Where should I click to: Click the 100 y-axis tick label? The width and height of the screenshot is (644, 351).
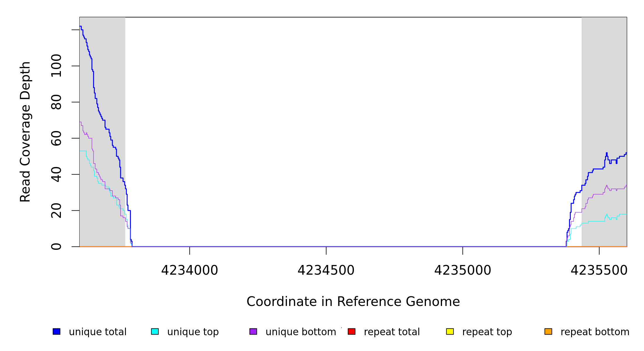[56, 66]
